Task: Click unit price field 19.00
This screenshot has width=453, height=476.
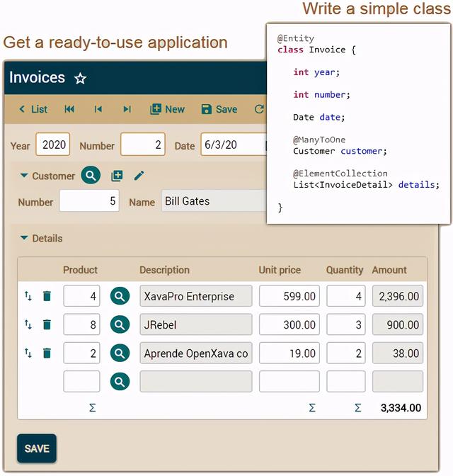Action: 289,353
